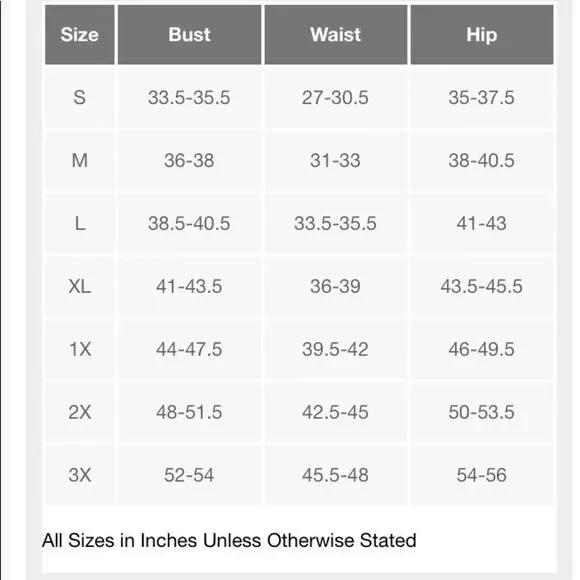Image resolution: width=580 pixels, height=580 pixels.
Task: Select waist measurement 36-39 cell
Action: click(336, 286)
